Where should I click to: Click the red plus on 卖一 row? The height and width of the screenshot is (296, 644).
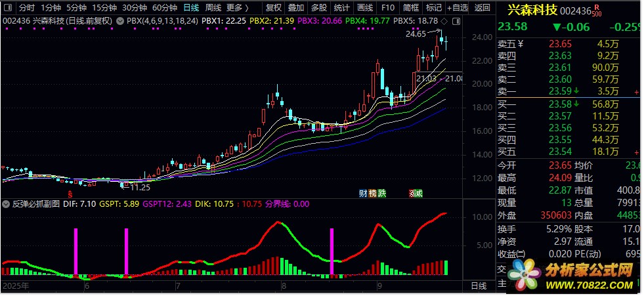(x=637, y=92)
